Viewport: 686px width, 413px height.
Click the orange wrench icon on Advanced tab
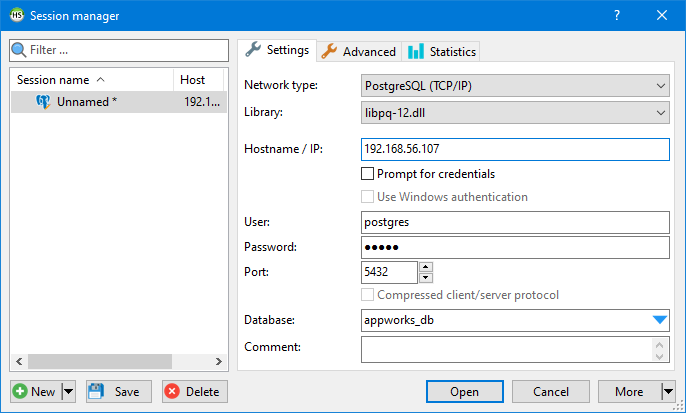(x=329, y=52)
